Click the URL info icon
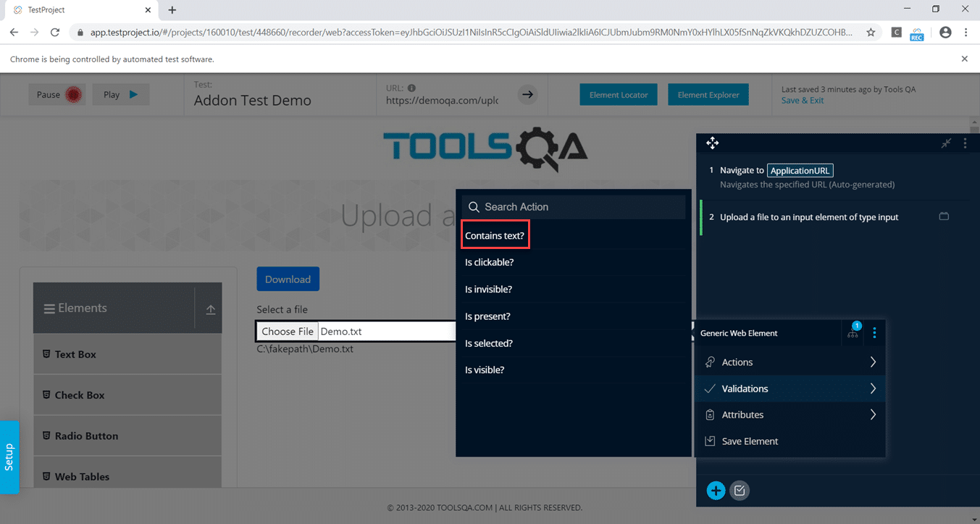980x524 pixels. click(x=411, y=87)
